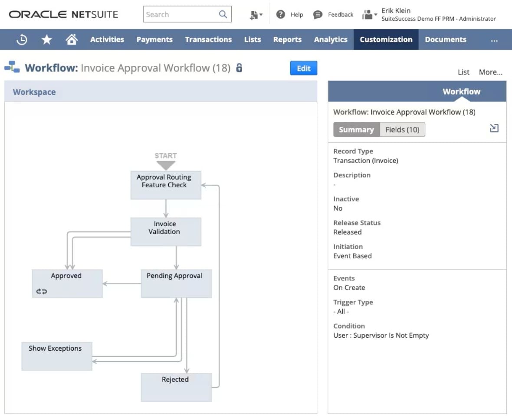Open the Transactions menu
512x420 pixels.
(x=208, y=39)
